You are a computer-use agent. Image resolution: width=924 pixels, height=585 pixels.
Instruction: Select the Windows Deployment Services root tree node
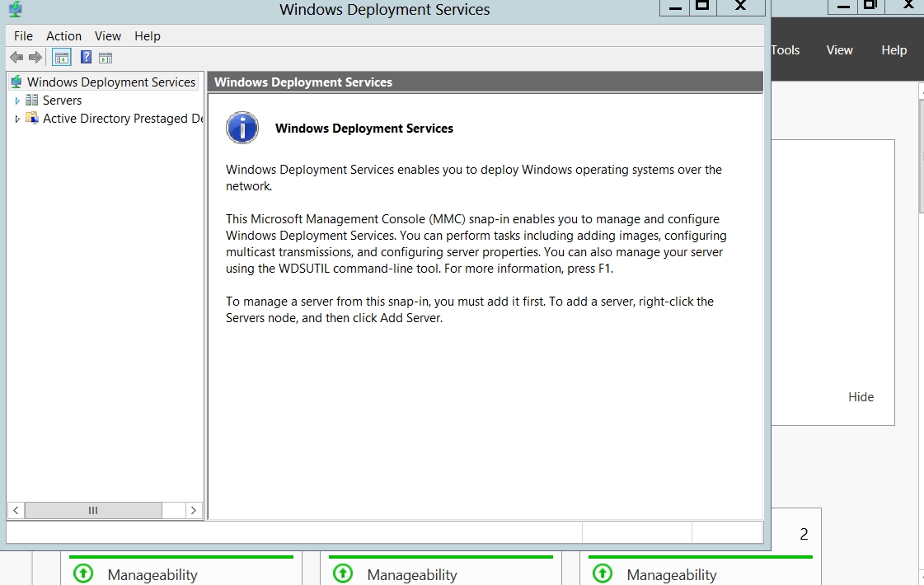111,82
